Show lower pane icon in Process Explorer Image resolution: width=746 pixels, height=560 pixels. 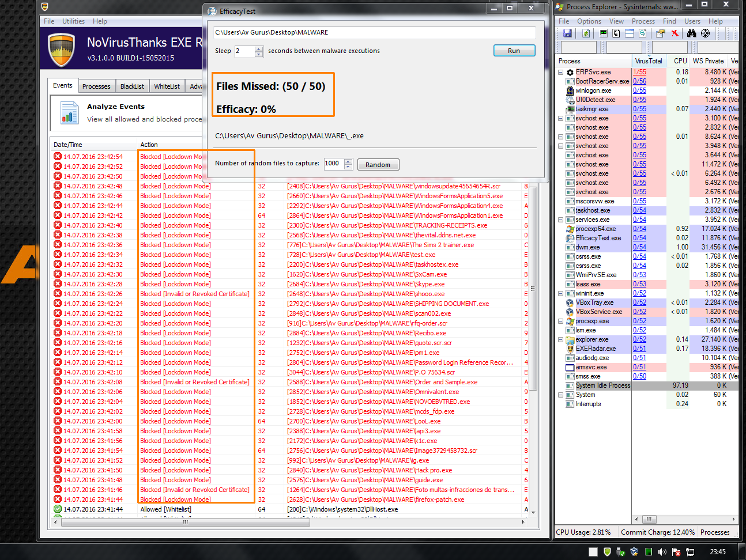tap(630, 33)
